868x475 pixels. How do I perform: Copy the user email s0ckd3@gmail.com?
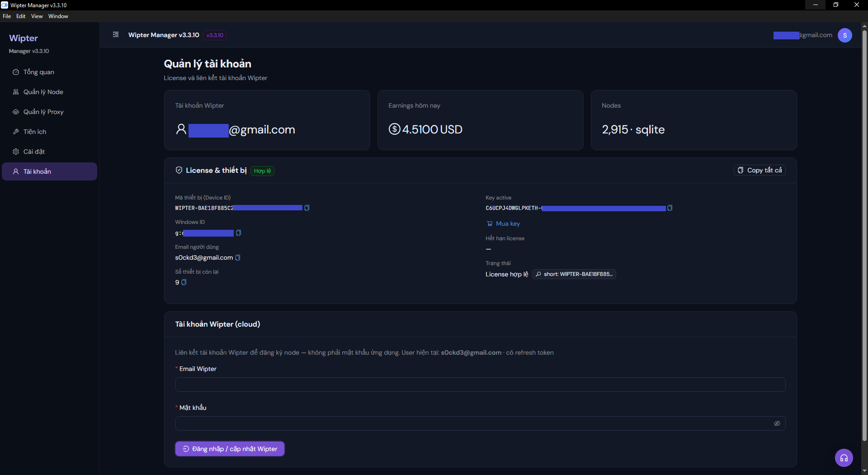coord(238,258)
